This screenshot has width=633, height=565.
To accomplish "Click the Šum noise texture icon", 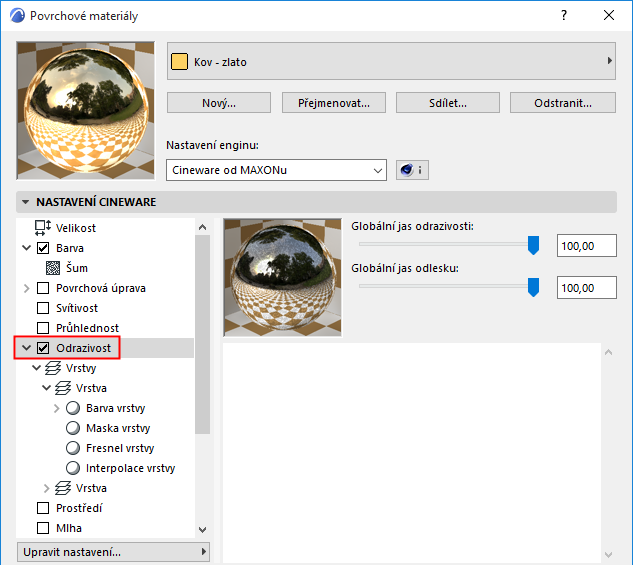I will click(53, 268).
